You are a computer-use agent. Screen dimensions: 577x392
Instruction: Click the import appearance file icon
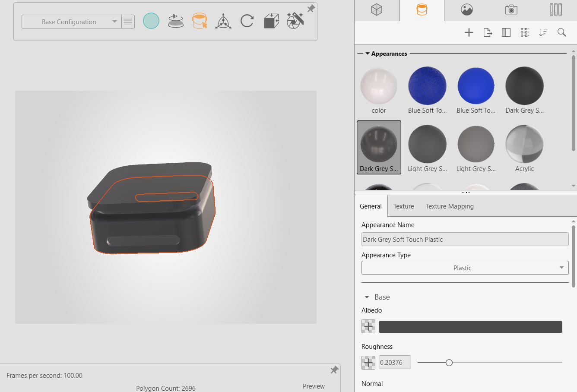[487, 32]
